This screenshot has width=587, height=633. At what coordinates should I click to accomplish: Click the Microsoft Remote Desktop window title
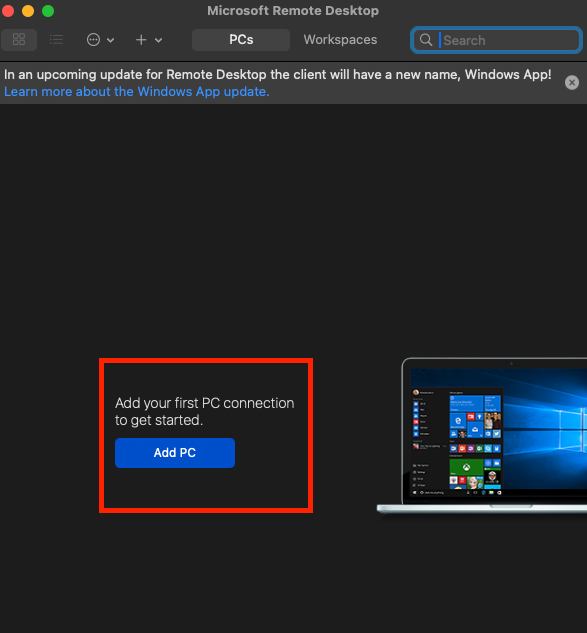(x=293, y=10)
